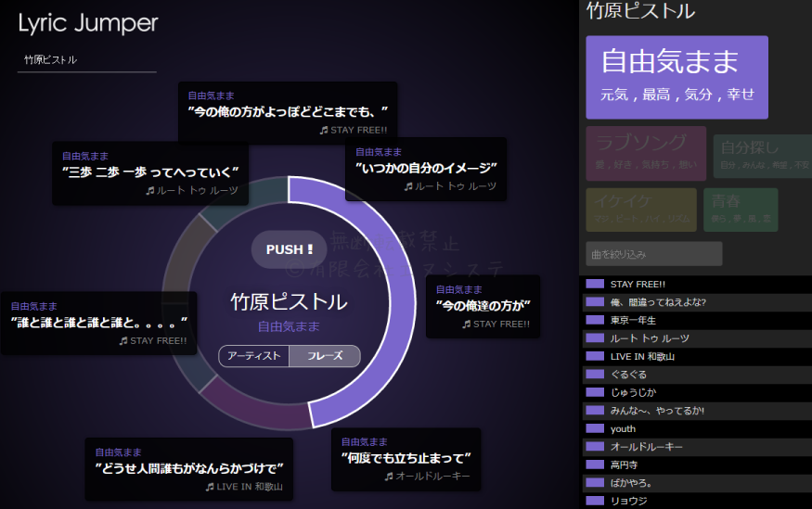Select song じゅうじか in the list
This screenshot has width=812, height=509.
[x=695, y=392]
